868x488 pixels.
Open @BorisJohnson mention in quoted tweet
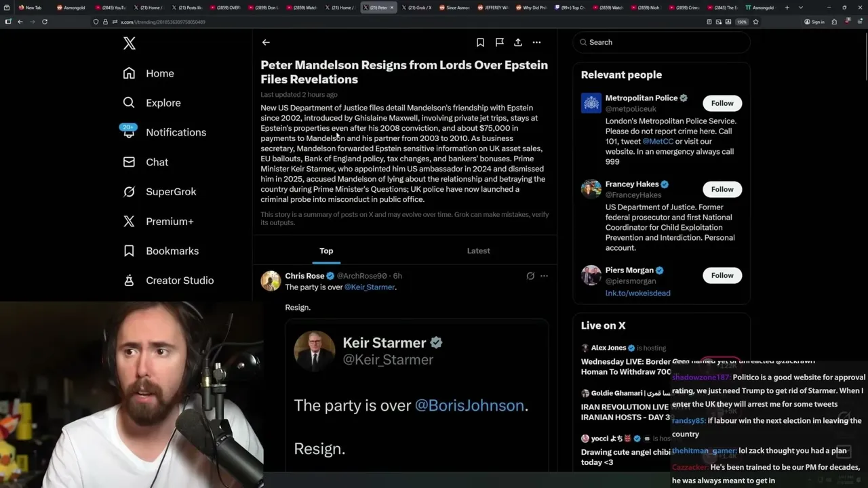coord(469,405)
